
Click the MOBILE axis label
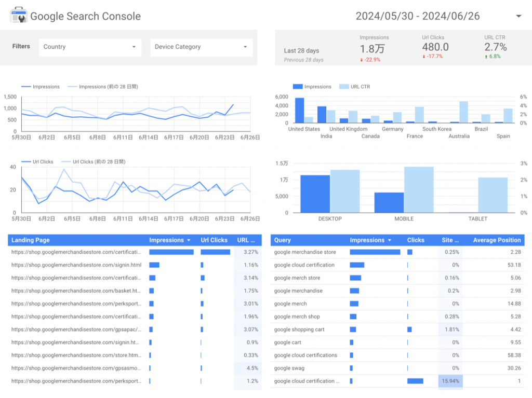(x=404, y=218)
